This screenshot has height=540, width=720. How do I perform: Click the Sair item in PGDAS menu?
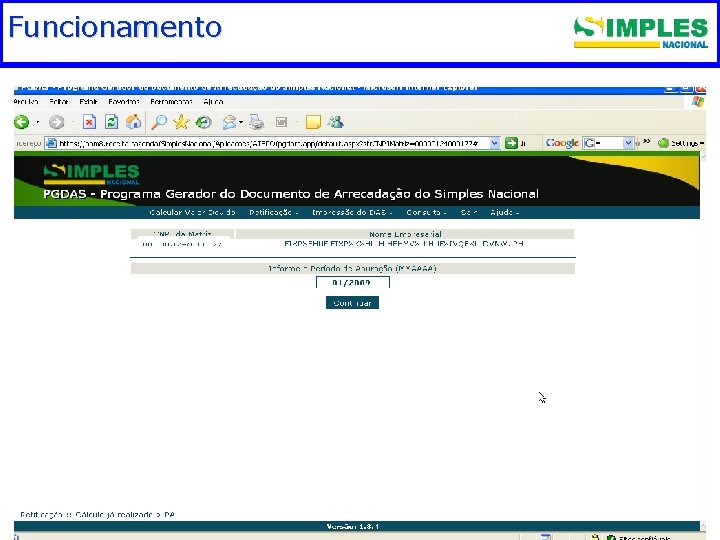(469, 212)
